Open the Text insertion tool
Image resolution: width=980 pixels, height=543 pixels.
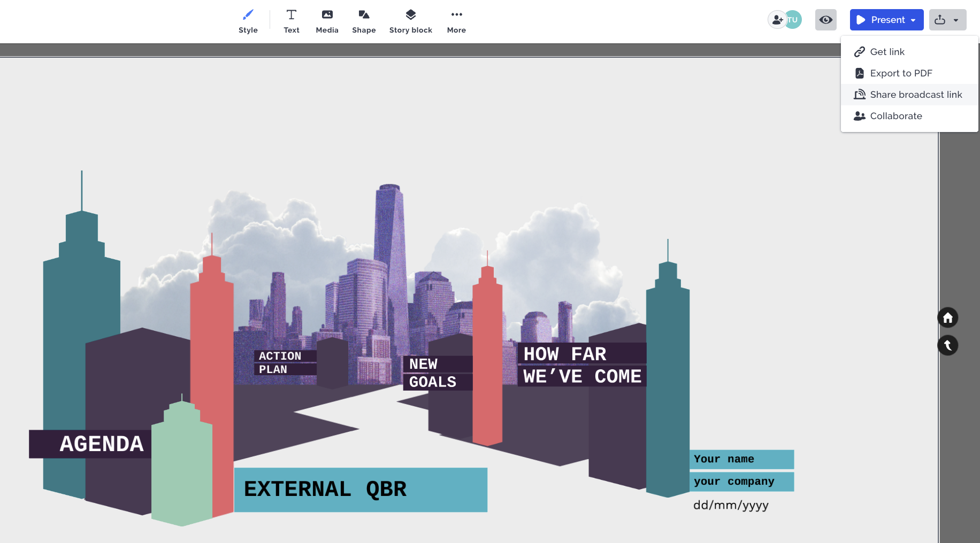pos(292,20)
